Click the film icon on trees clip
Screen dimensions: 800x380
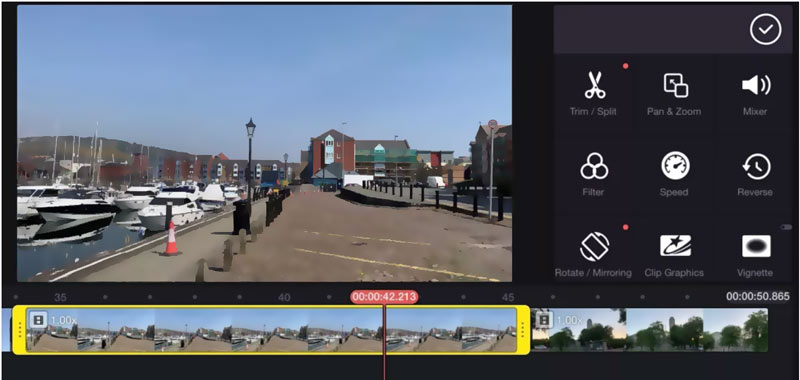pyautogui.click(x=544, y=320)
